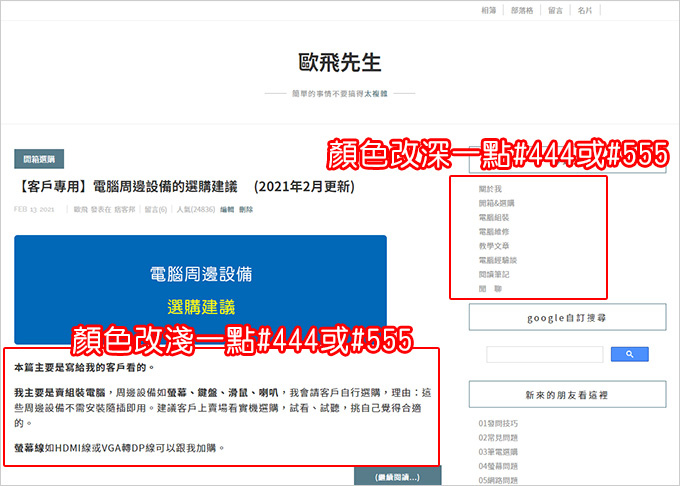Open the 04螢幕問題 sidebar link
Screen dimensions: 680x486
[498, 466]
